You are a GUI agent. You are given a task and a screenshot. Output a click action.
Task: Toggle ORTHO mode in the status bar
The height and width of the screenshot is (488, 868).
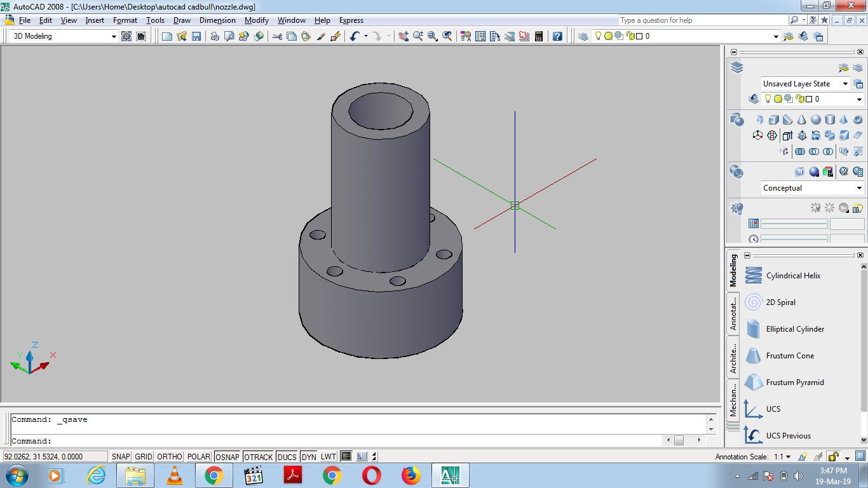pos(168,456)
